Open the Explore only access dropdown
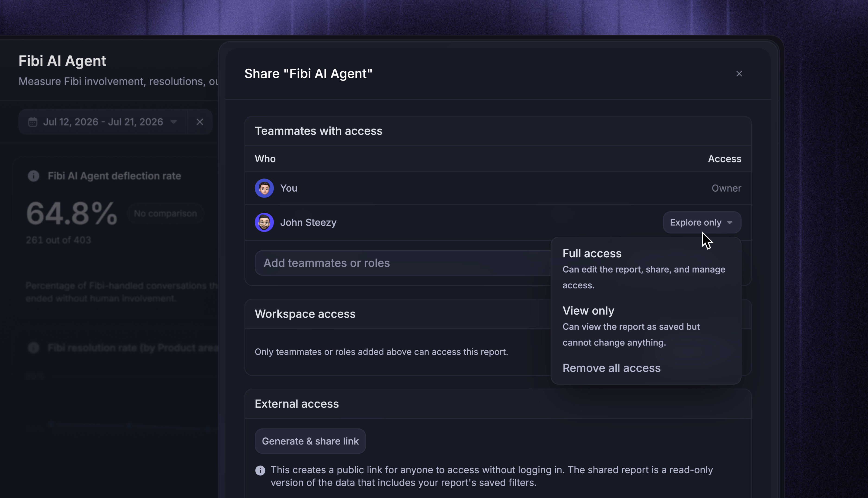Viewport: 868px width, 498px height. point(702,222)
